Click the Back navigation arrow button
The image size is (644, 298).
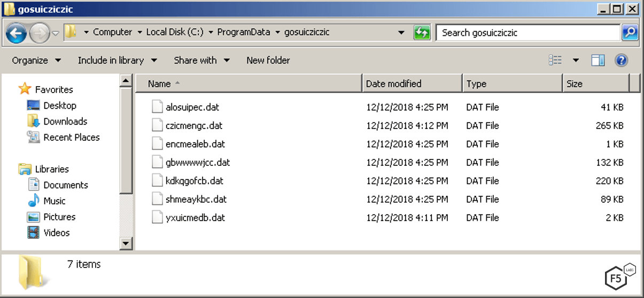click(x=17, y=34)
